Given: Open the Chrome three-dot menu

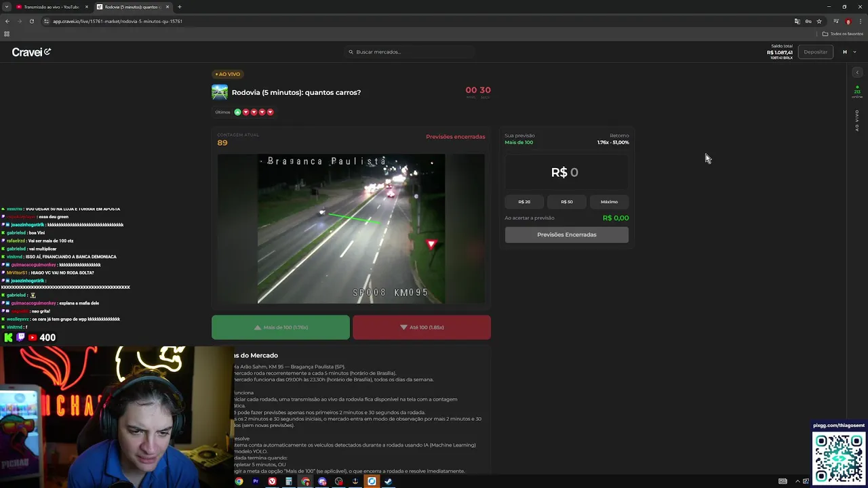Looking at the screenshot, I should [x=861, y=21].
